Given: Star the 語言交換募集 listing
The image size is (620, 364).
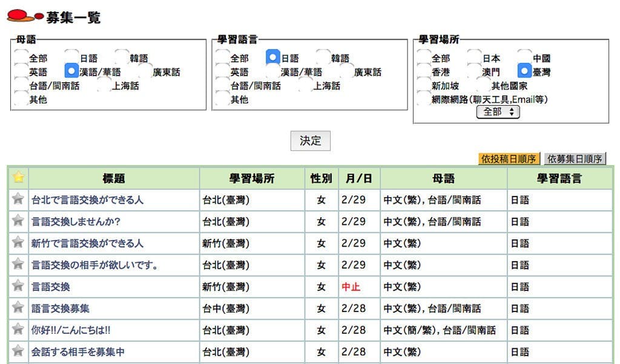Looking at the screenshot, I should [18, 307].
